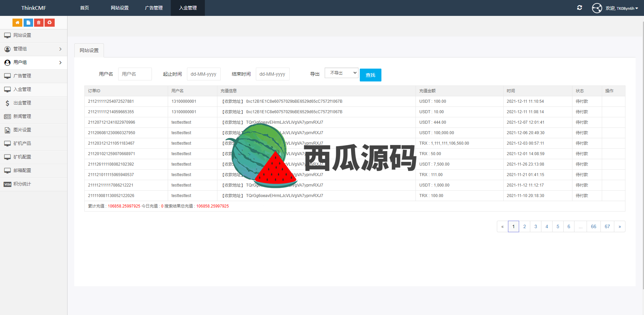
Task: Click time cell 2021-11-10 20:18:30
Action: coord(526,196)
